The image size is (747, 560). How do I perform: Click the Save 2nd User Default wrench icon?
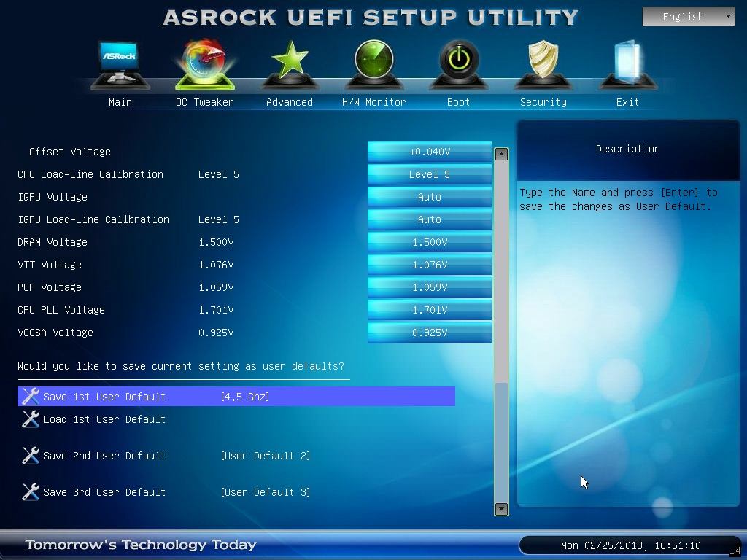[31, 456]
